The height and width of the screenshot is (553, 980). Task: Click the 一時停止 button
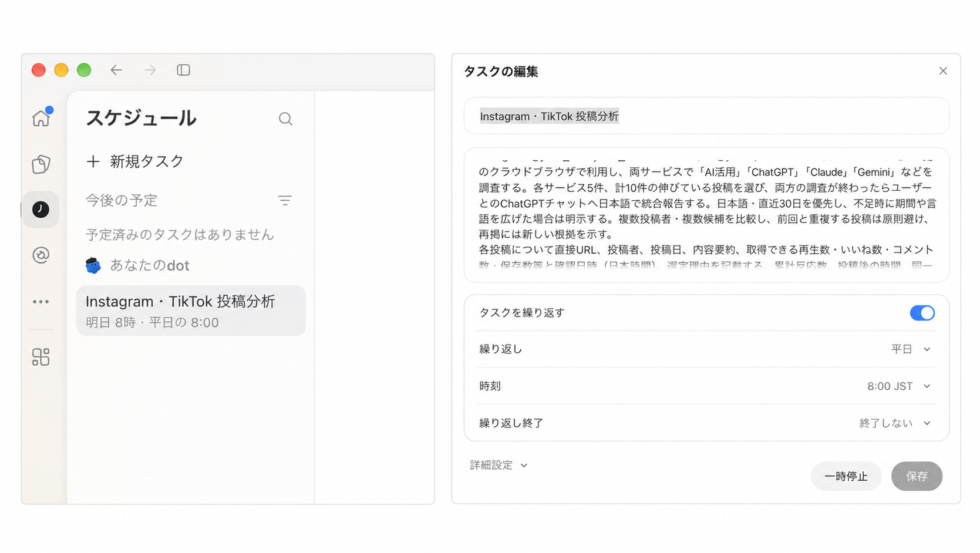coord(846,476)
